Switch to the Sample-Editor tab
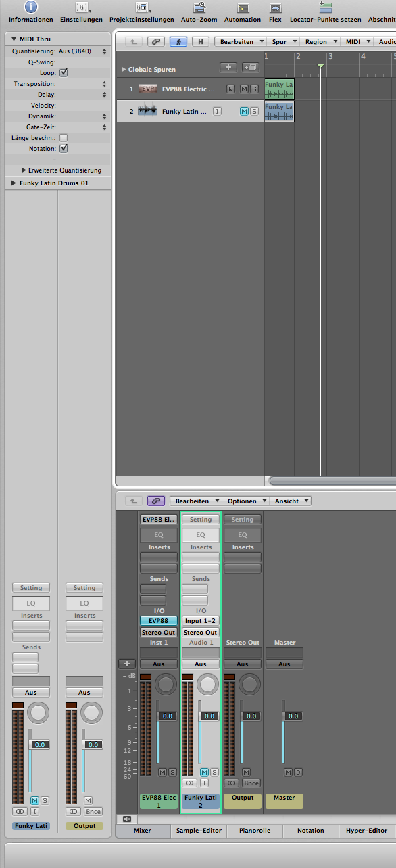This screenshot has width=396, height=868. (199, 831)
